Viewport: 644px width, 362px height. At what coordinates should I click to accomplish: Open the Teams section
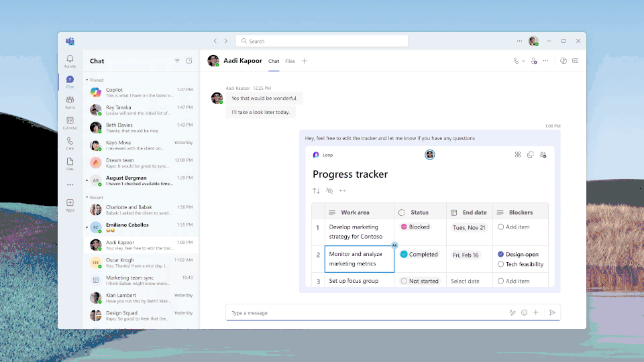pos(70,102)
